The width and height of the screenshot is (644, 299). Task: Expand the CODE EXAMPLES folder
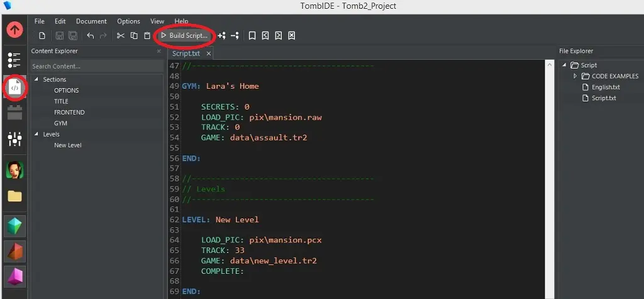575,76
